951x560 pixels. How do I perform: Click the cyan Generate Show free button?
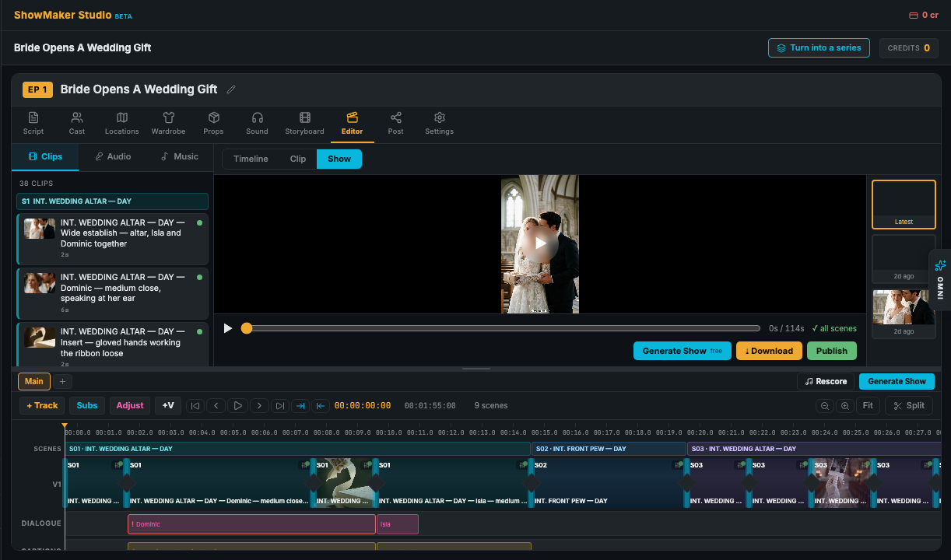(682, 351)
